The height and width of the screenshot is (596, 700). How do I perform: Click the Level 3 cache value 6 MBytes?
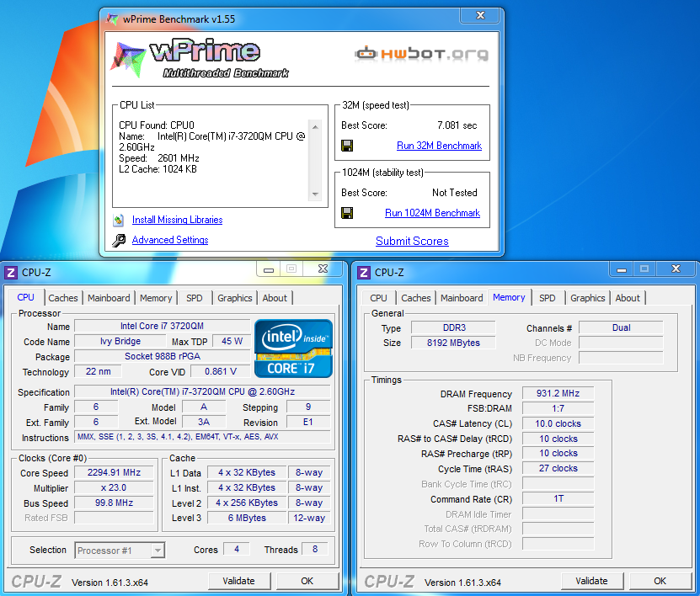pyautogui.click(x=247, y=518)
